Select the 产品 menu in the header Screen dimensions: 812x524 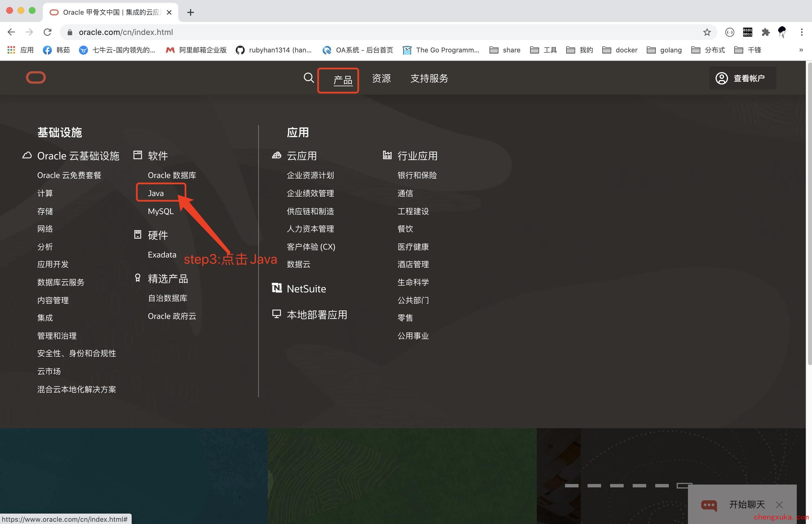coord(343,80)
